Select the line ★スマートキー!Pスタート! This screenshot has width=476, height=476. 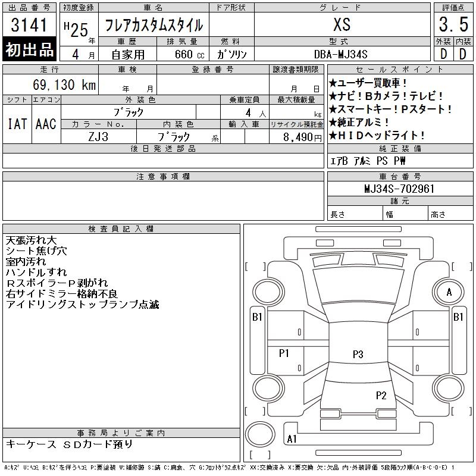point(390,109)
